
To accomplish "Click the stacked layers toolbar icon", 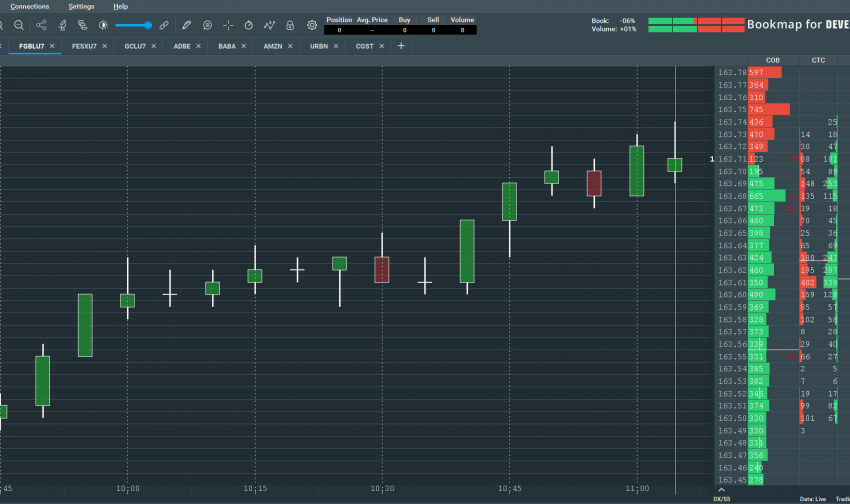I will tap(82, 25).
